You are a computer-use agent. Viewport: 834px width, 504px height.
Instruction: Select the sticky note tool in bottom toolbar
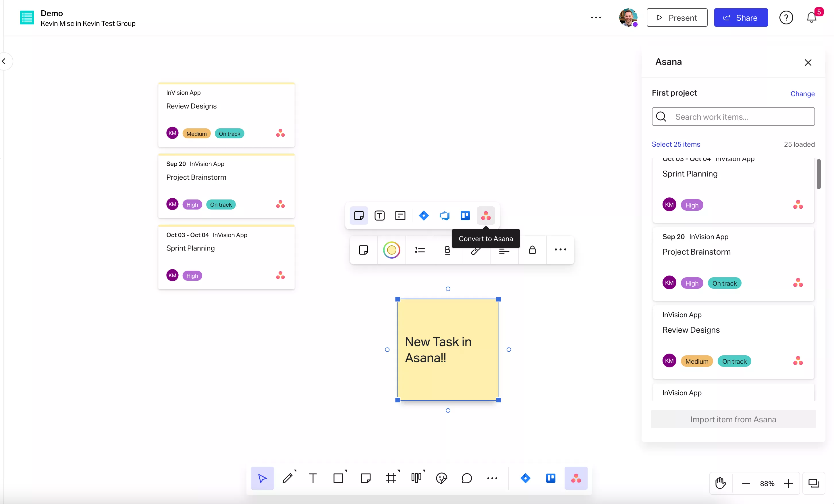(366, 478)
